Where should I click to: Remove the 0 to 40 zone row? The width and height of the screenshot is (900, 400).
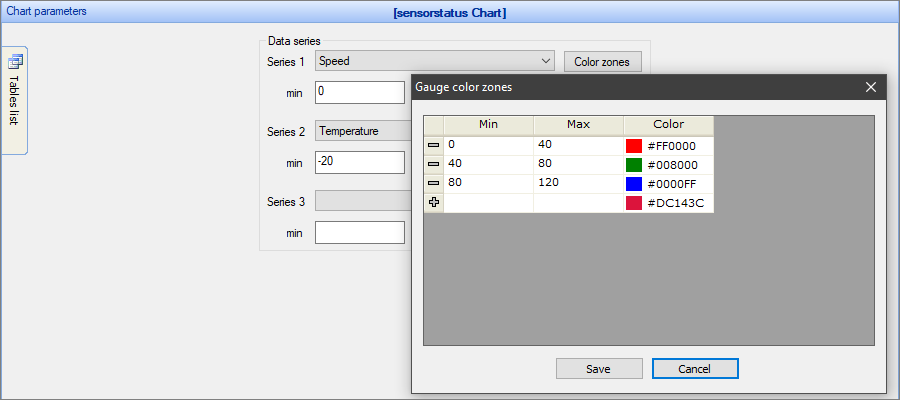point(434,145)
